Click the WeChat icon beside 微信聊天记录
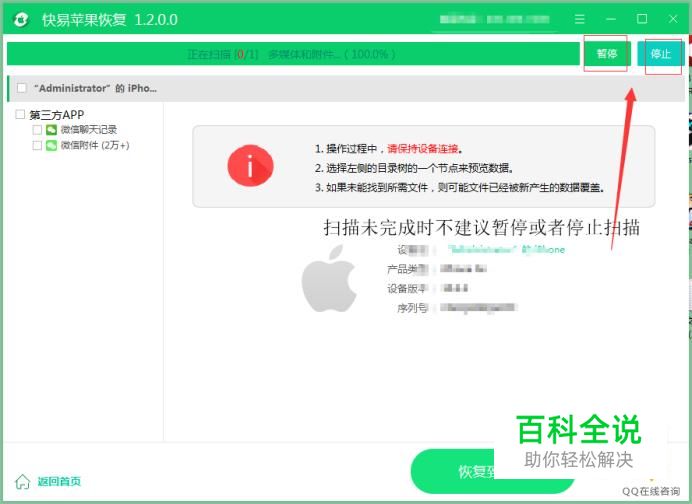Image resolution: width=692 pixels, height=504 pixels. click(x=51, y=130)
